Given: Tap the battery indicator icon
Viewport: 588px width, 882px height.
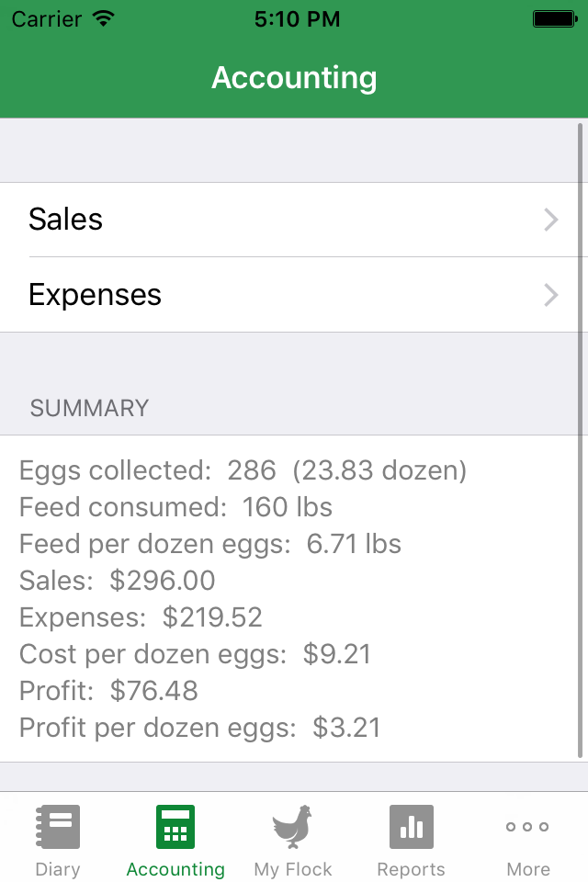Looking at the screenshot, I should (555, 18).
